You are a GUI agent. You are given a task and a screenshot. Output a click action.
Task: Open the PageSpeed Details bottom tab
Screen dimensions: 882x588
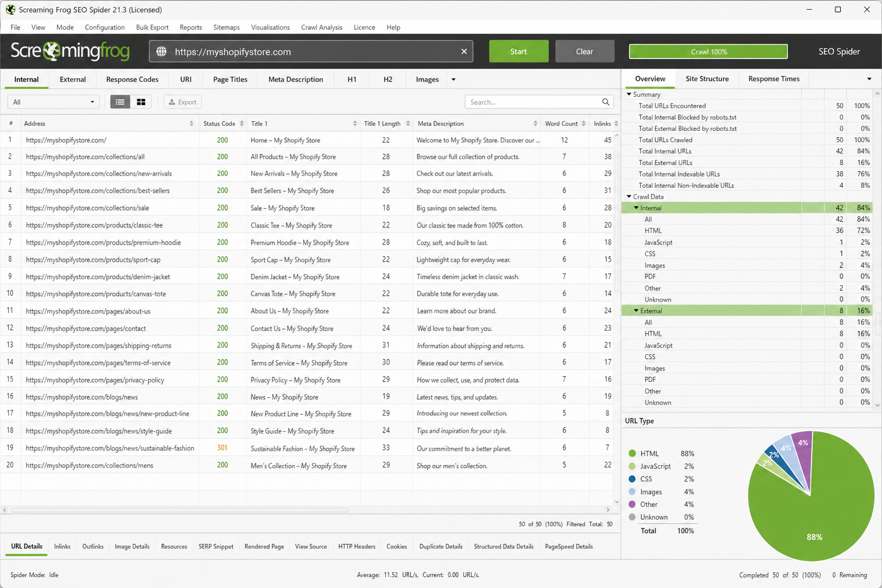point(568,546)
